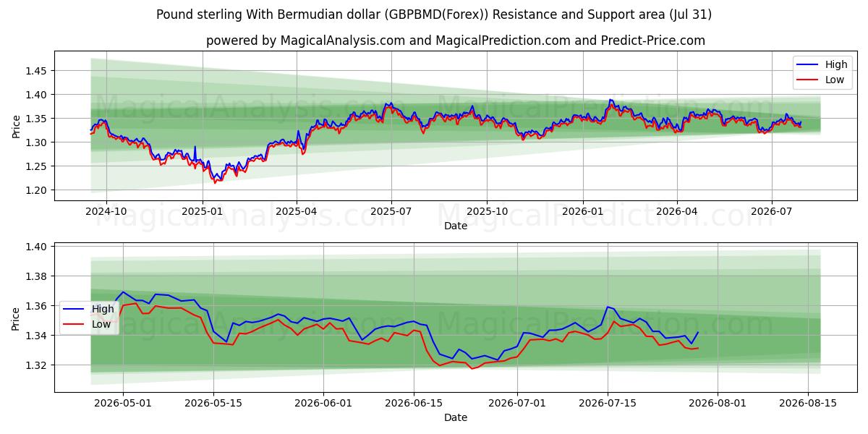Click the '1.45' y-axis tick in top chart

tap(38, 71)
